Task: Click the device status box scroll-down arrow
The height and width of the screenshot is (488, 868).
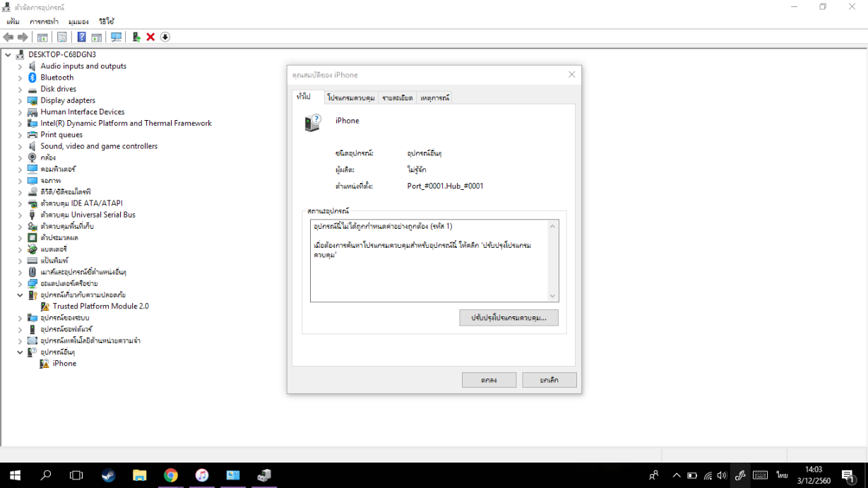Action: pos(552,296)
